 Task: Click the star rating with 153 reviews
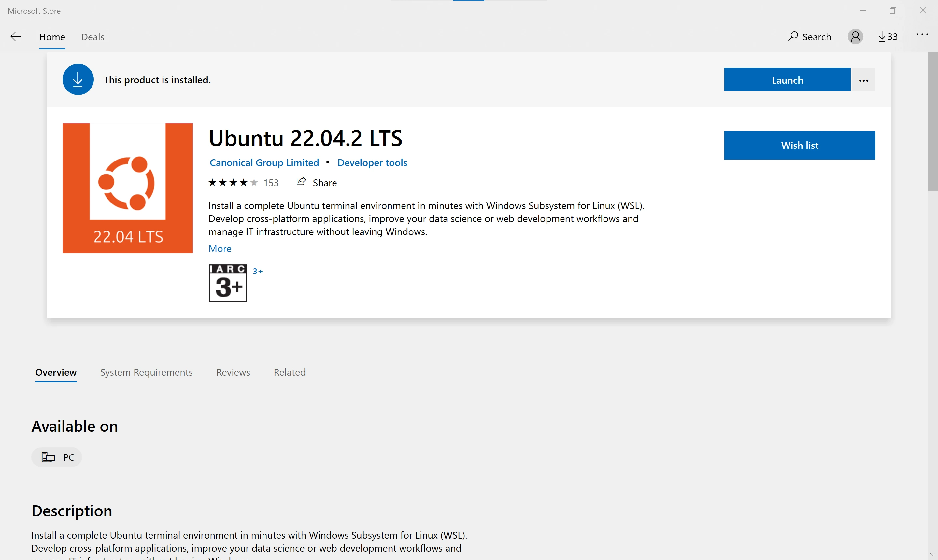244,183
